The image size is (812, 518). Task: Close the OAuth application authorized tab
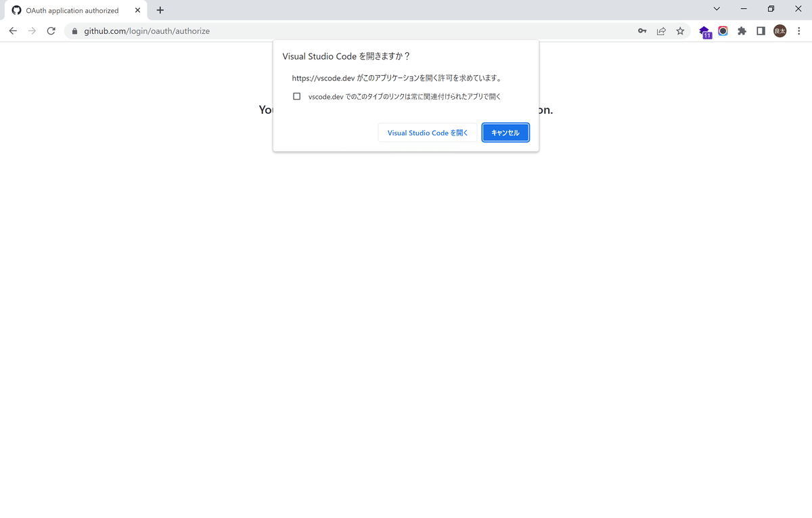(137, 10)
